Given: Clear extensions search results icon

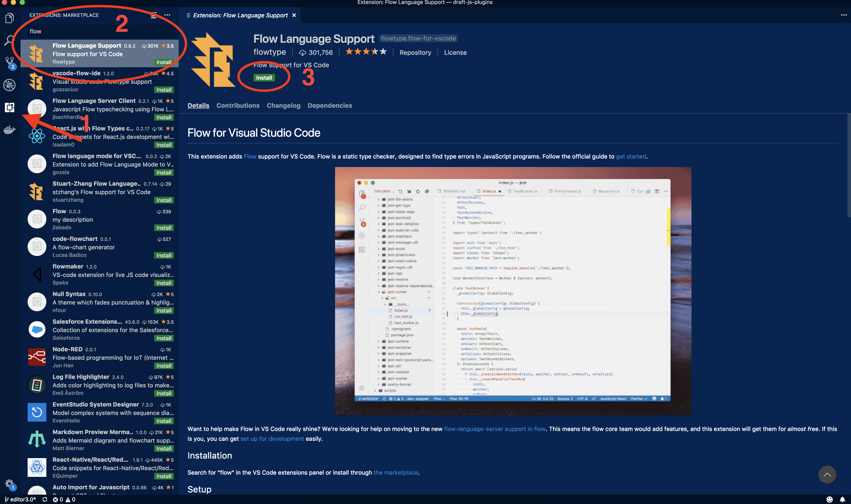Looking at the screenshot, I should (x=154, y=15).
